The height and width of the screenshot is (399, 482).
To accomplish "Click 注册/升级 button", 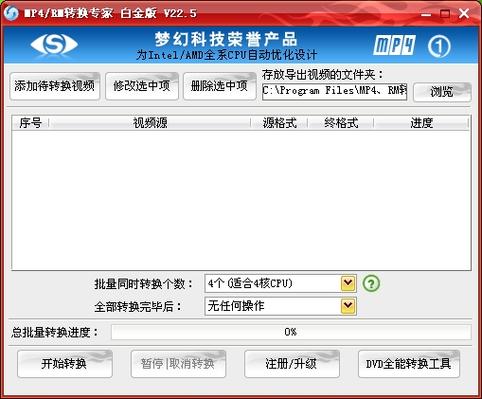I will (292, 364).
